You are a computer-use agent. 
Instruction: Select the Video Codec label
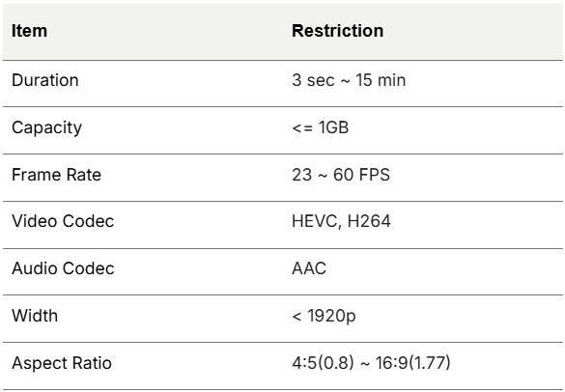[63, 221]
